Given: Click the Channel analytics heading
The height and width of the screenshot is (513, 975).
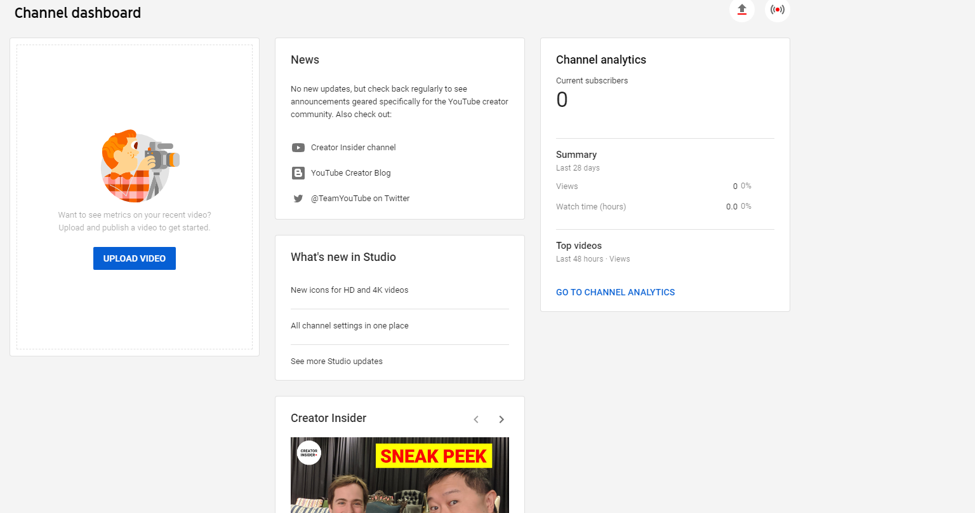Looking at the screenshot, I should [x=601, y=60].
